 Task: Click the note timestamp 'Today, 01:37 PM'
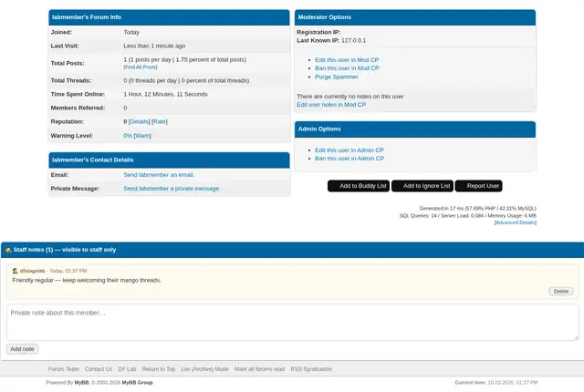point(68,271)
